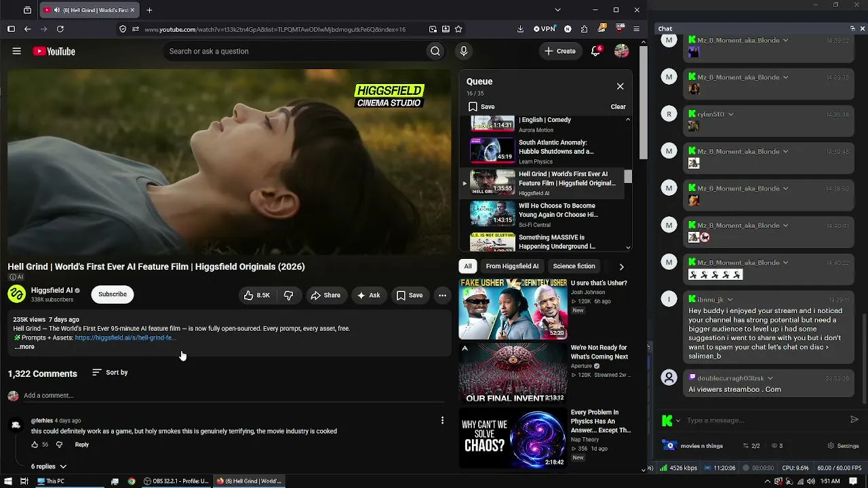Open the Ask AI button
Image resolution: width=868 pixels, height=488 pixels.
[369, 295]
